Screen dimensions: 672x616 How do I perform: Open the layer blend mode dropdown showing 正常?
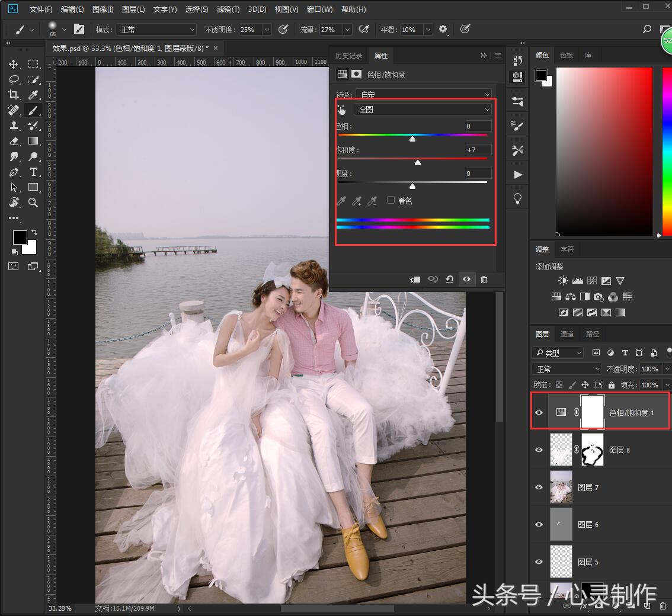(566, 368)
